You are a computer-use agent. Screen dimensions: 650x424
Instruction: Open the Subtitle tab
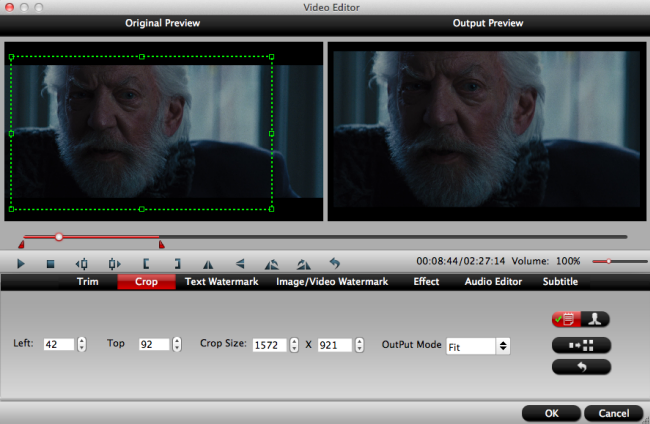(560, 282)
